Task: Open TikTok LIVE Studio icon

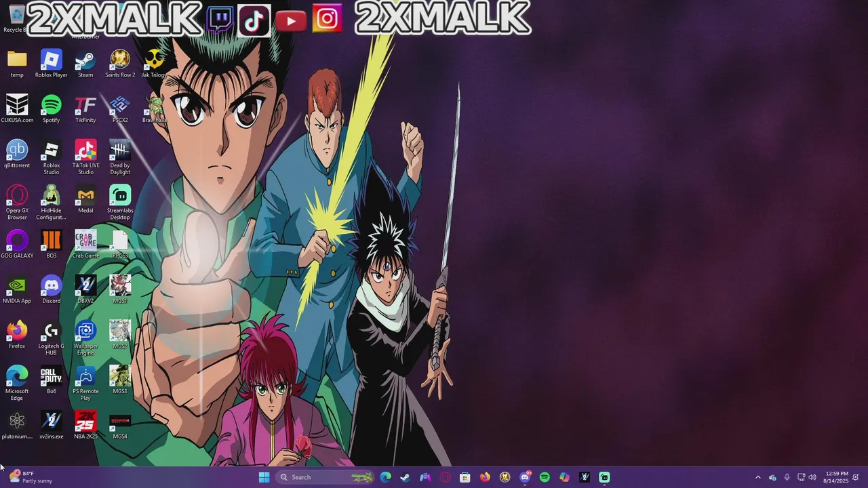Action: (85, 157)
